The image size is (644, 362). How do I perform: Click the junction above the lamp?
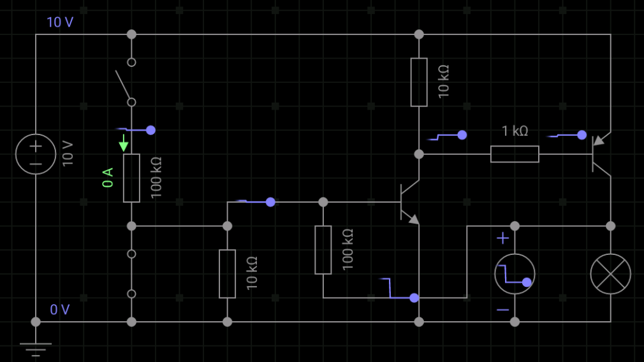pyautogui.click(x=611, y=226)
